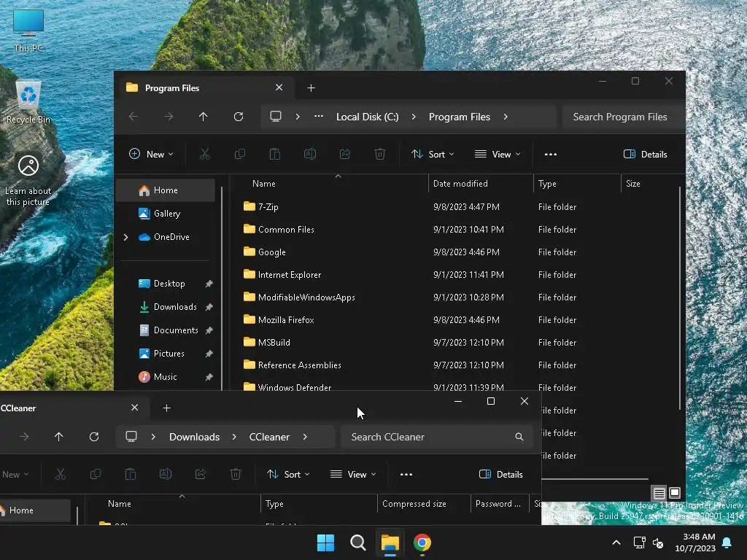
Task: Open taskbar Search
Action: click(357, 542)
